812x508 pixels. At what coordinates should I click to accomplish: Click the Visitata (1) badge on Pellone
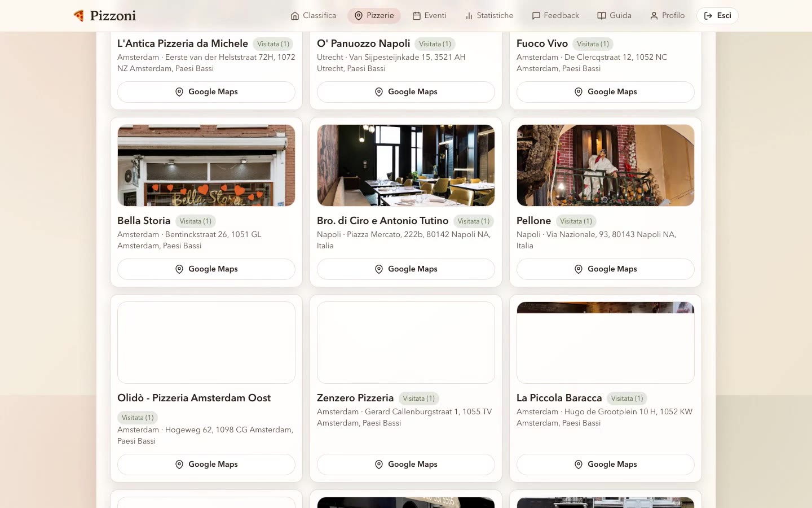point(576,221)
